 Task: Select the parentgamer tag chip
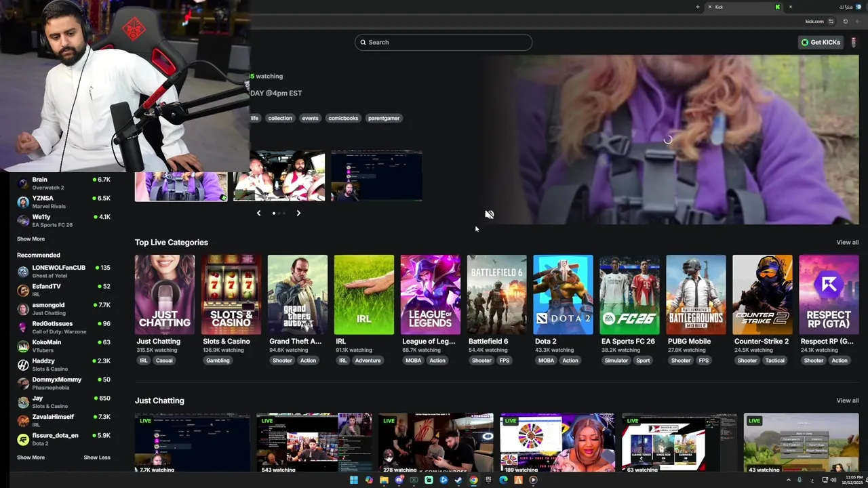(384, 118)
